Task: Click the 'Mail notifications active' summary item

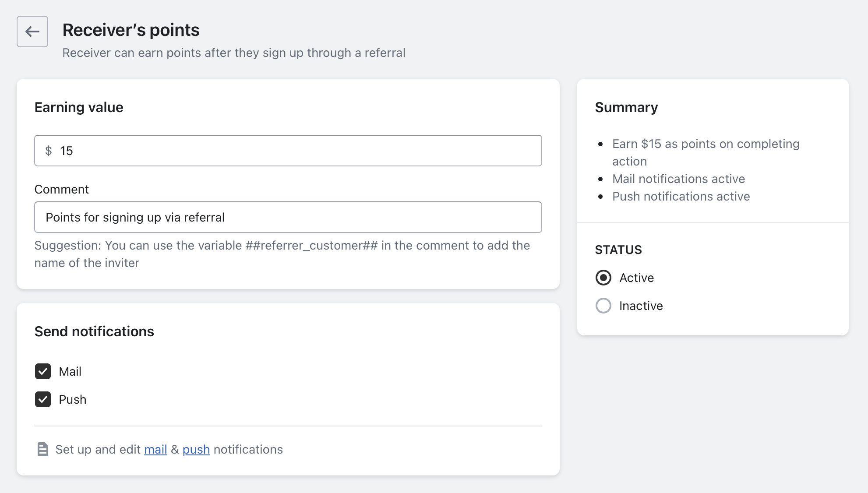Action: [678, 179]
